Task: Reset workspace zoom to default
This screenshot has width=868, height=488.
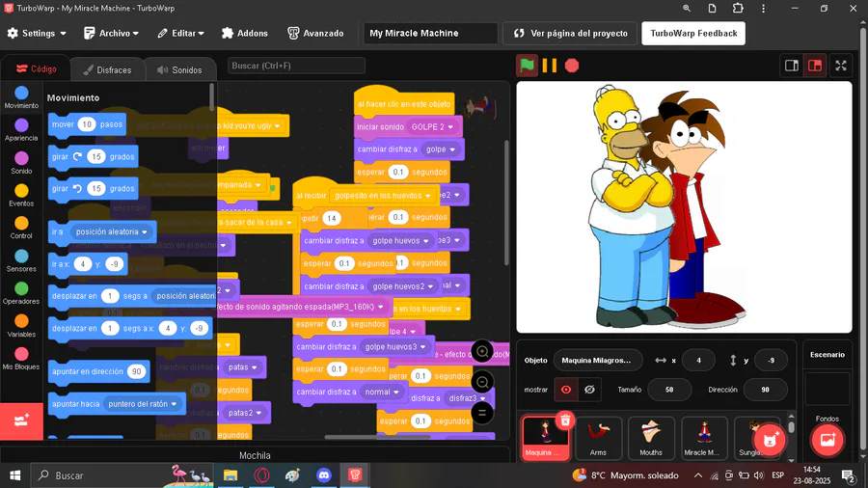Action: pyautogui.click(x=482, y=413)
